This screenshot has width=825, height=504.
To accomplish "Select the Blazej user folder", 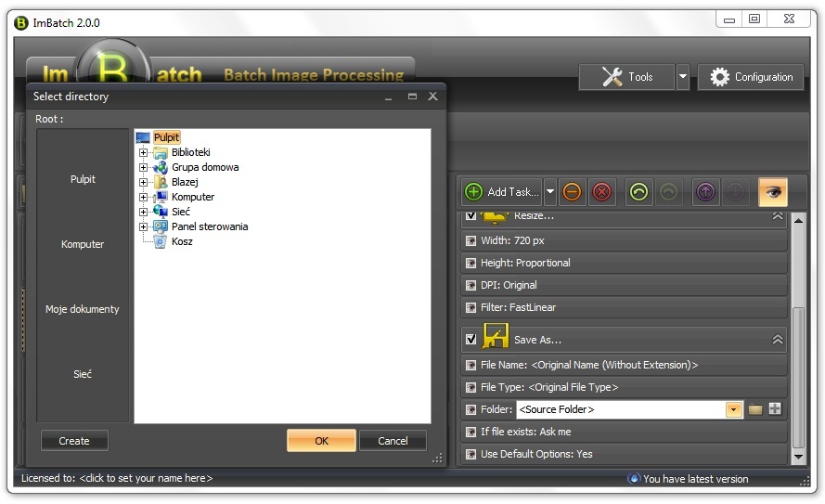I will pos(185,182).
